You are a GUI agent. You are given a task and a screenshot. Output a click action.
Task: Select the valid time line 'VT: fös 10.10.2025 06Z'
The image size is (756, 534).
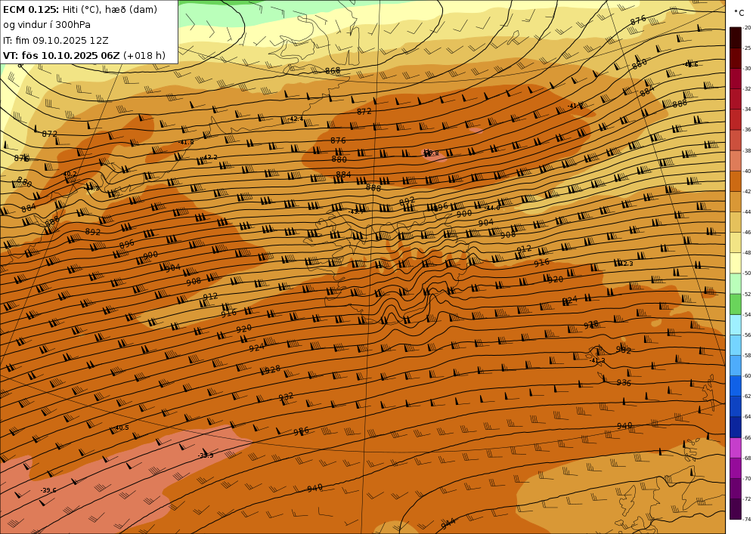(61, 55)
